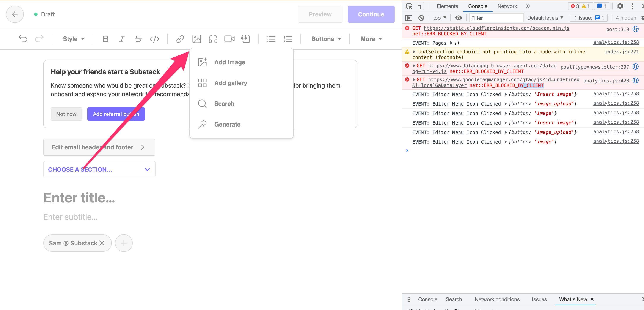Click the Enter title field
The height and width of the screenshot is (310, 644).
point(79,198)
